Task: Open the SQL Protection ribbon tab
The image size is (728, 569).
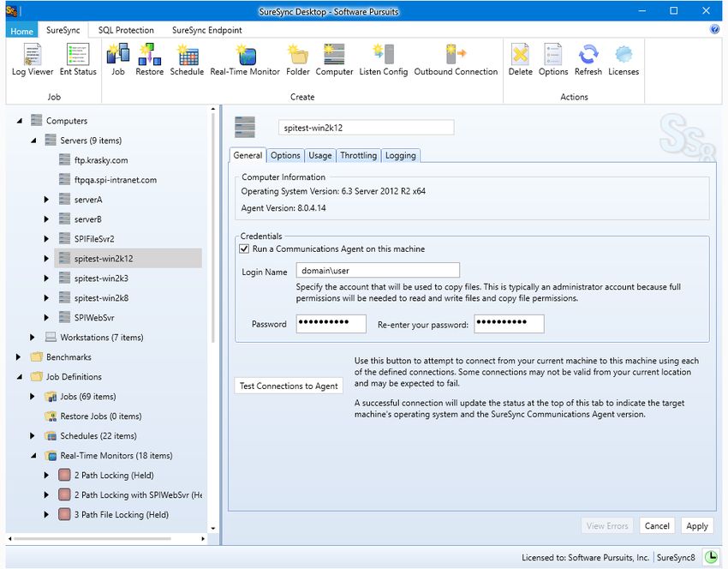Action: pyautogui.click(x=126, y=30)
